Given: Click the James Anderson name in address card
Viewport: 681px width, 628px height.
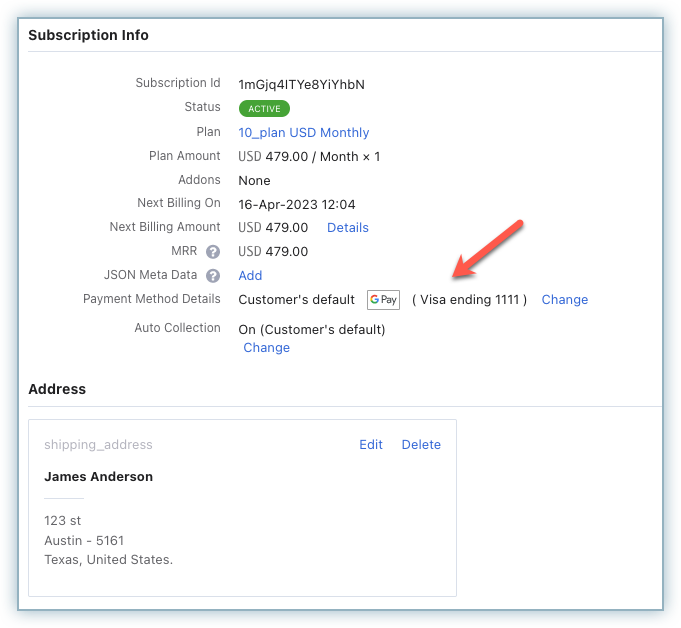Looking at the screenshot, I should tap(98, 477).
